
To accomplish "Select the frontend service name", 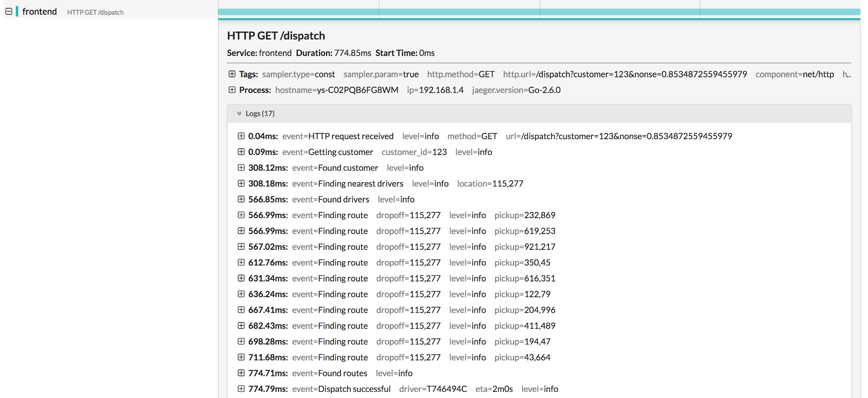I will (x=39, y=12).
